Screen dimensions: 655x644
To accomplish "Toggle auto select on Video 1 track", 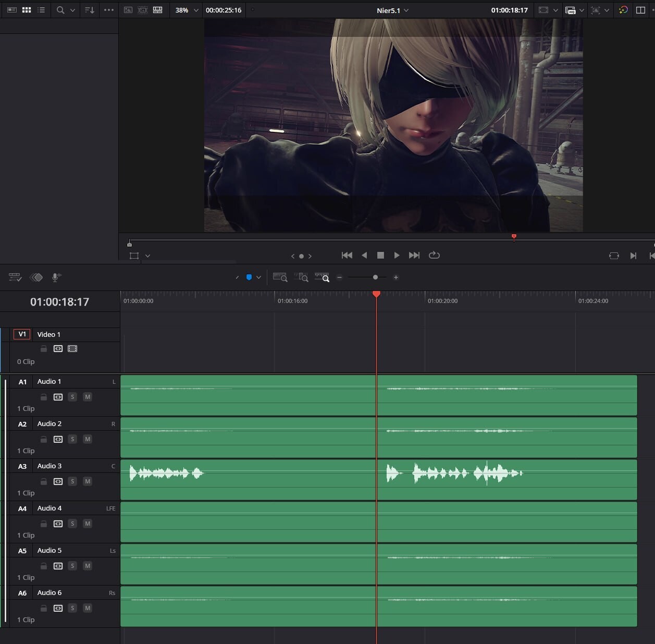I will coord(58,348).
